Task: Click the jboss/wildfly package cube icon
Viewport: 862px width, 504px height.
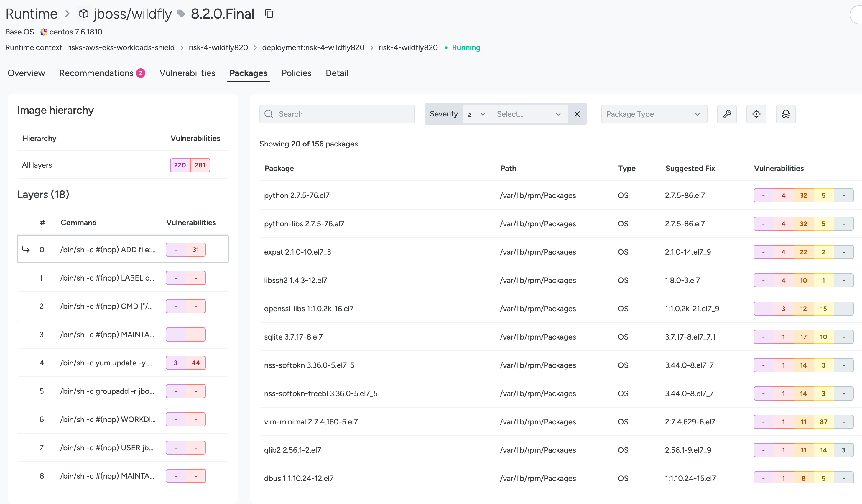Action: pyautogui.click(x=83, y=14)
